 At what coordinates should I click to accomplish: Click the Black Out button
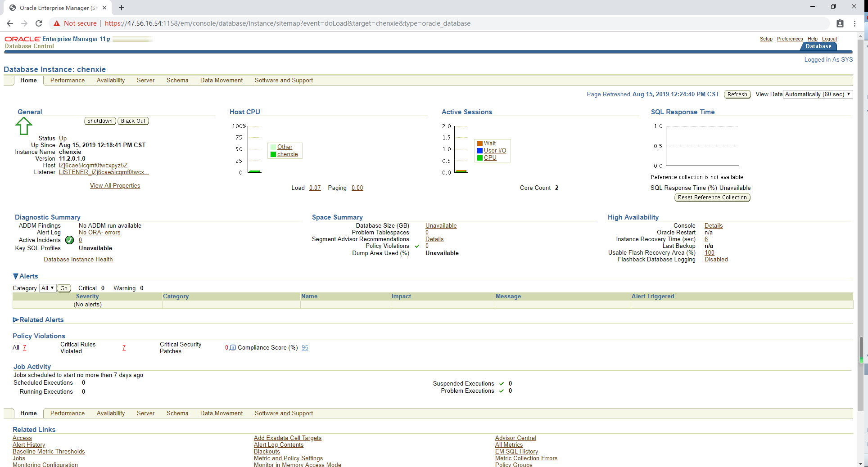(x=133, y=121)
